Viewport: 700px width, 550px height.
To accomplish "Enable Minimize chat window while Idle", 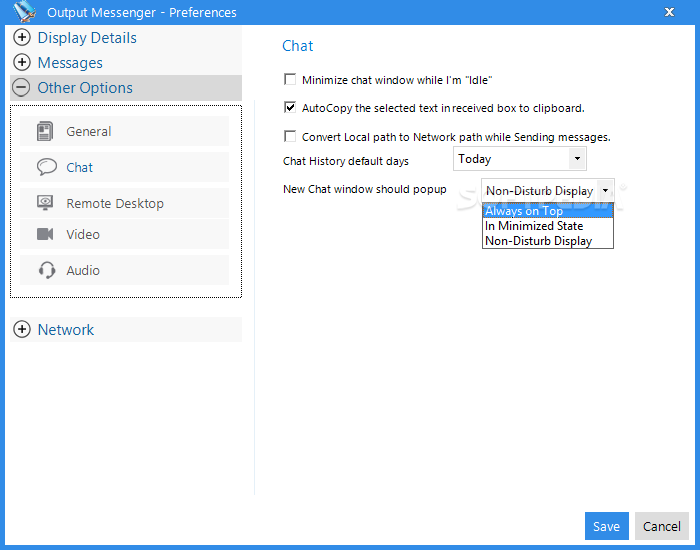I will point(290,79).
